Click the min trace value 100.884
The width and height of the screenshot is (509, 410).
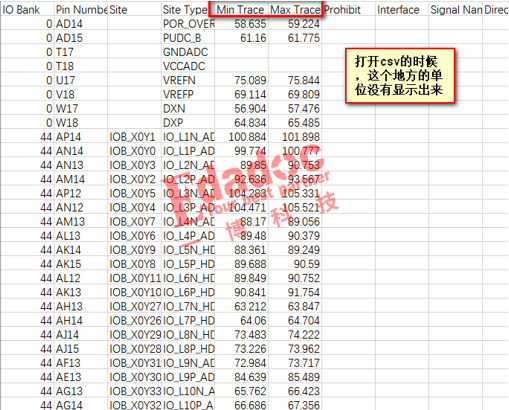point(241,137)
